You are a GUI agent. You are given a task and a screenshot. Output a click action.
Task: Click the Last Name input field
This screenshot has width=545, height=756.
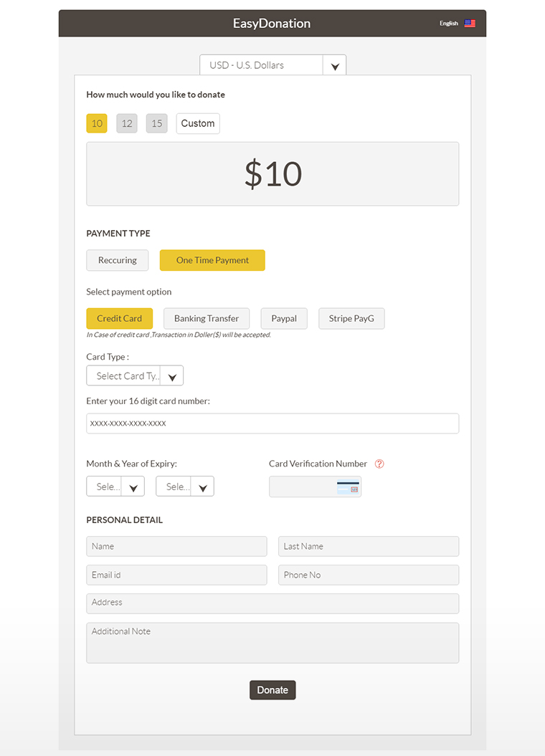[x=369, y=546]
